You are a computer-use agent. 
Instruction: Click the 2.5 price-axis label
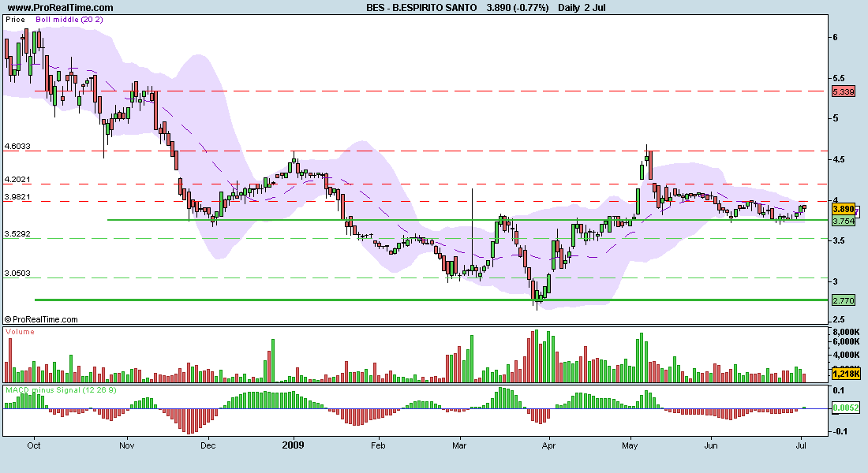tap(839, 320)
